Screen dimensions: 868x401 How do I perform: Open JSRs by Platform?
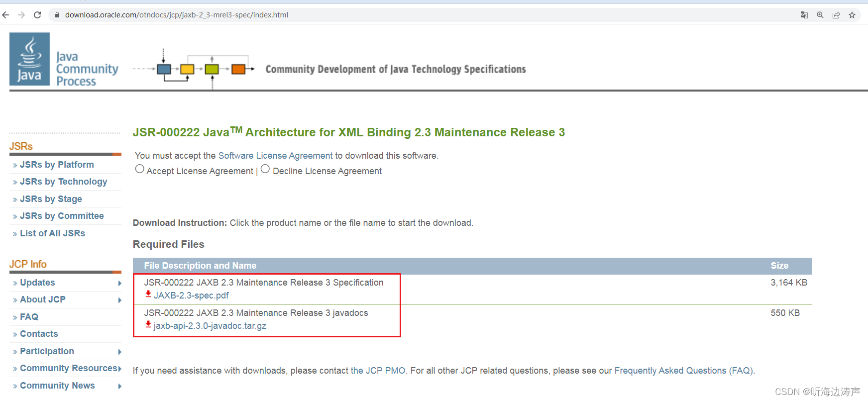(57, 165)
